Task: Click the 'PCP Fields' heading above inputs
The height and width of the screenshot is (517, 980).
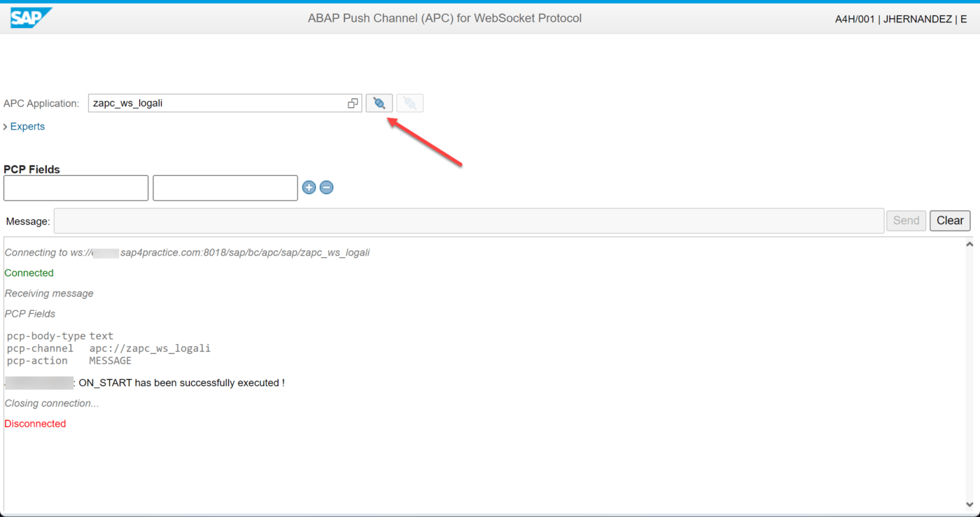Action: pyautogui.click(x=31, y=170)
